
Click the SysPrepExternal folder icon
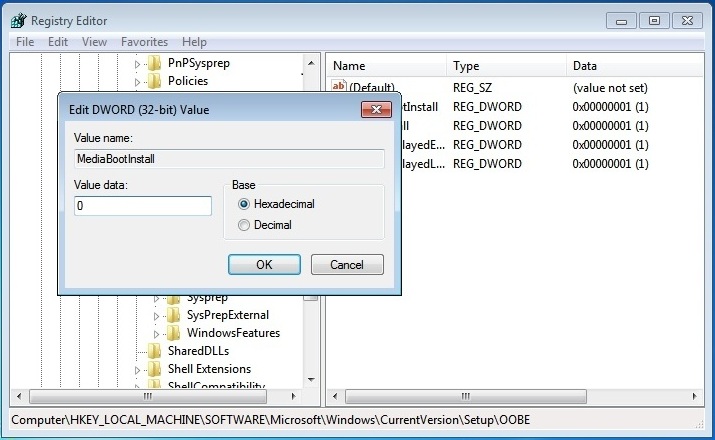[x=174, y=315]
